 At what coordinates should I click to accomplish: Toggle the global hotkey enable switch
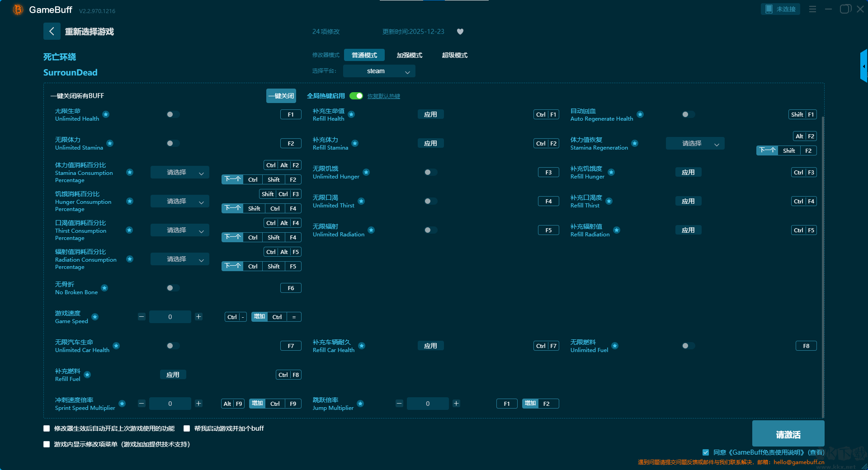(356, 96)
